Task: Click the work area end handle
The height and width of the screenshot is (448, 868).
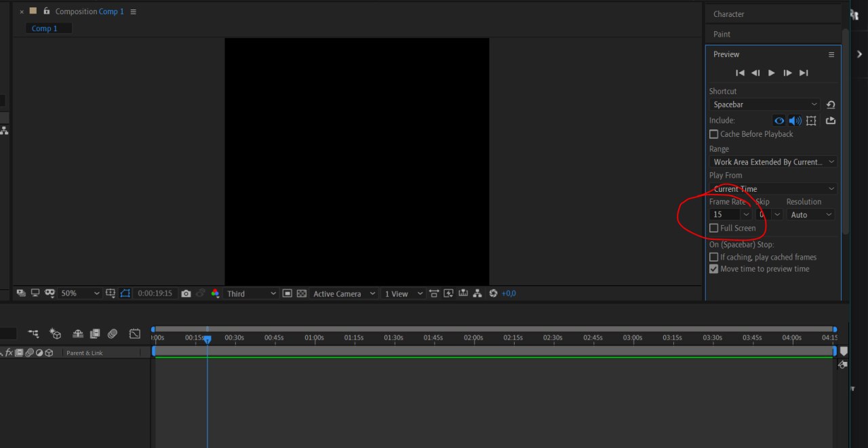Action: 835,351
